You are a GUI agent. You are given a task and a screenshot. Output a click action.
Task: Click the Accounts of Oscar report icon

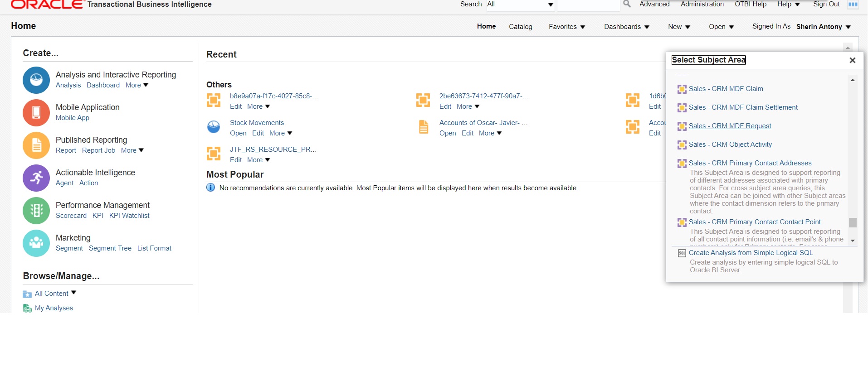pos(423,127)
